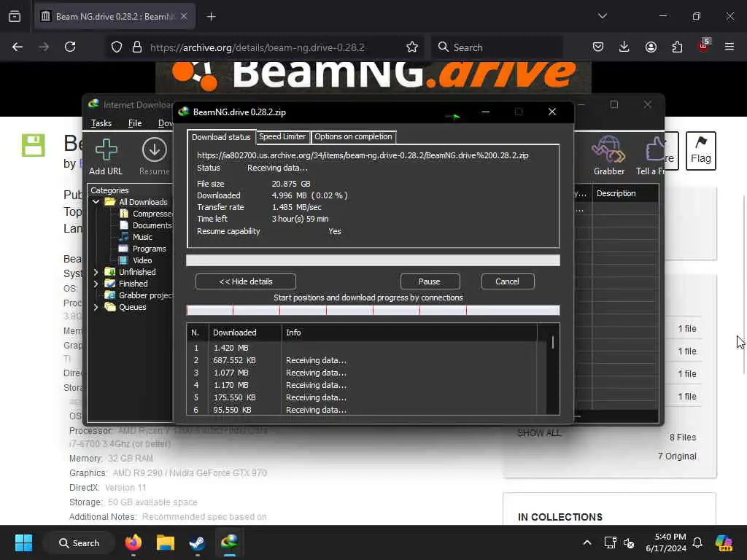Screen dimensions: 747x560
Task: Open the Windows Start menu
Action: pyautogui.click(x=23, y=542)
